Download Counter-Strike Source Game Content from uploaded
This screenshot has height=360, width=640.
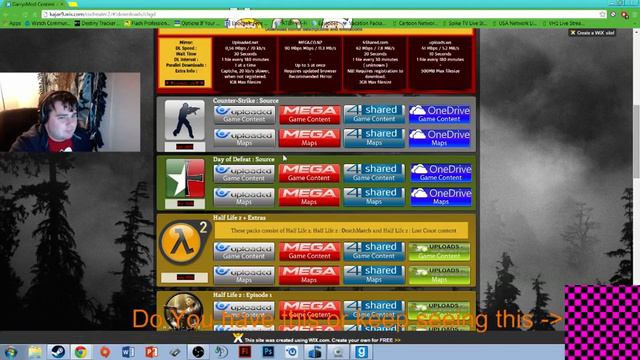[x=244, y=115]
